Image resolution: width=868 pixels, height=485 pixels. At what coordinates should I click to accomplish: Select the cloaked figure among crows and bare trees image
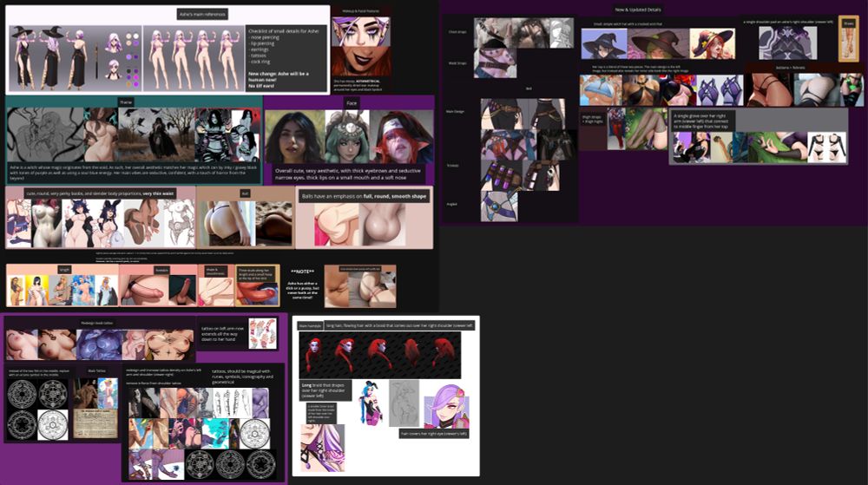[x=156, y=135]
